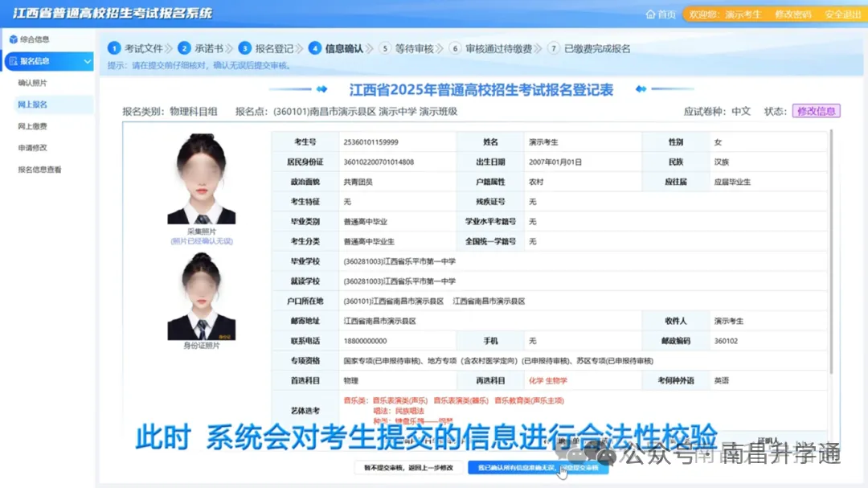Click 暂不提交审核,返回上一步修改 button
This screenshot has height=488, width=868.
[x=408, y=468]
